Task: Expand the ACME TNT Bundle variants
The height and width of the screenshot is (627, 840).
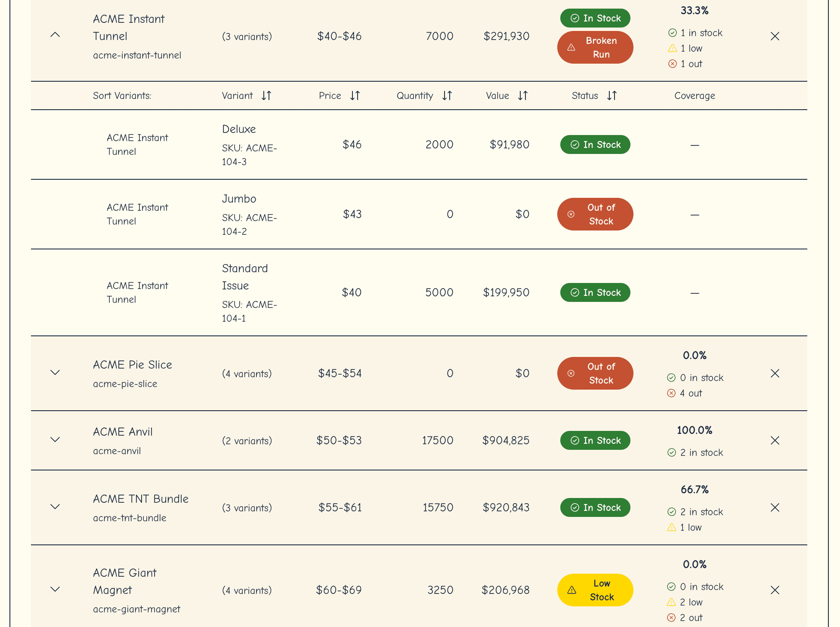Action: click(55, 507)
